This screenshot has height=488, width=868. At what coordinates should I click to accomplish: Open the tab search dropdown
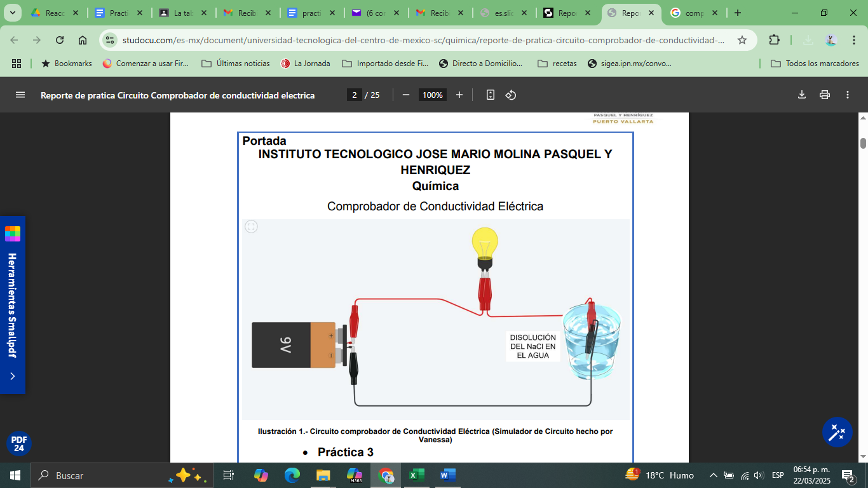click(x=13, y=13)
